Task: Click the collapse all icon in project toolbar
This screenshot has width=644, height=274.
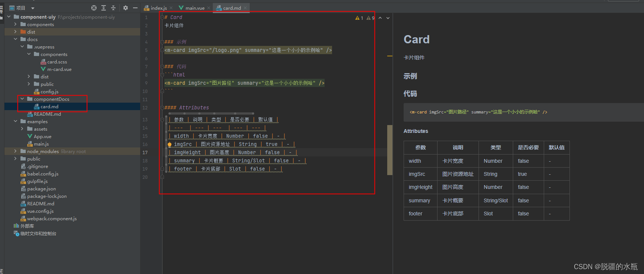Action: pyautogui.click(x=113, y=8)
